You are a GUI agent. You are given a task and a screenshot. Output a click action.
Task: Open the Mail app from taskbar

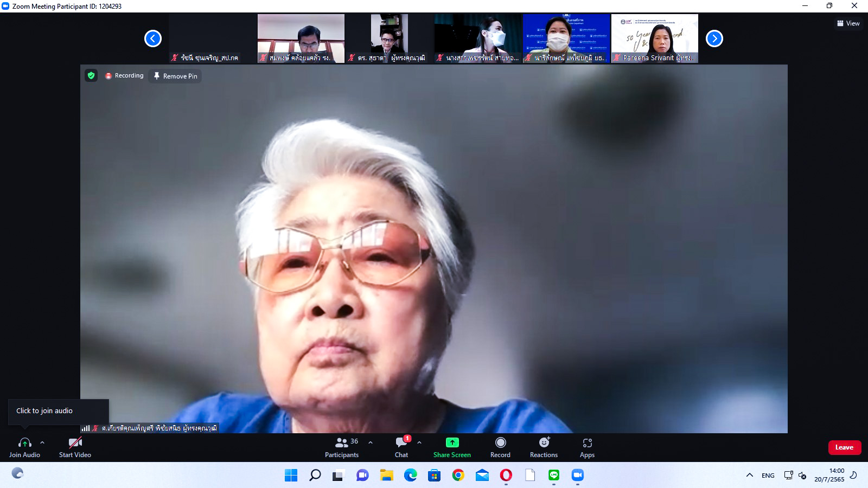[482, 476]
